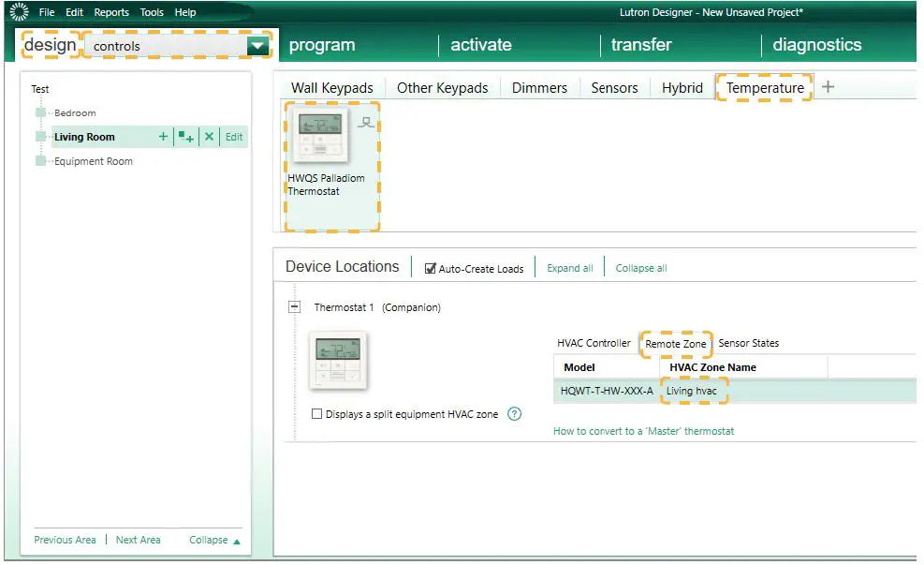Click the help question mark icon
The image size is (924, 565).
(513, 414)
